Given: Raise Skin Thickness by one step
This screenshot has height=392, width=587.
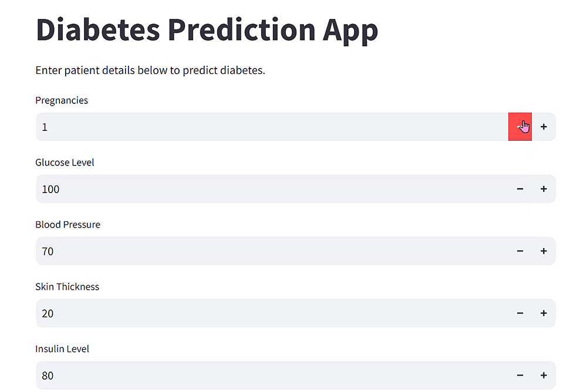Looking at the screenshot, I should [x=544, y=313].
